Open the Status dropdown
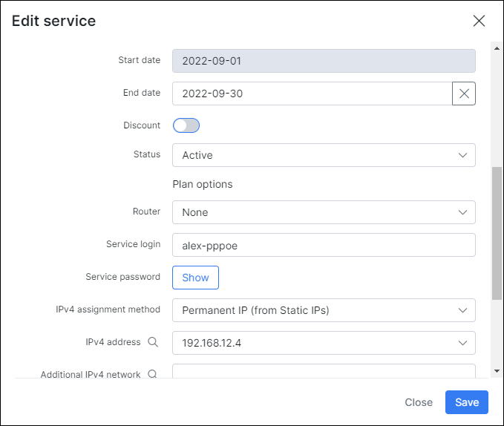 (x=324, y=155)
